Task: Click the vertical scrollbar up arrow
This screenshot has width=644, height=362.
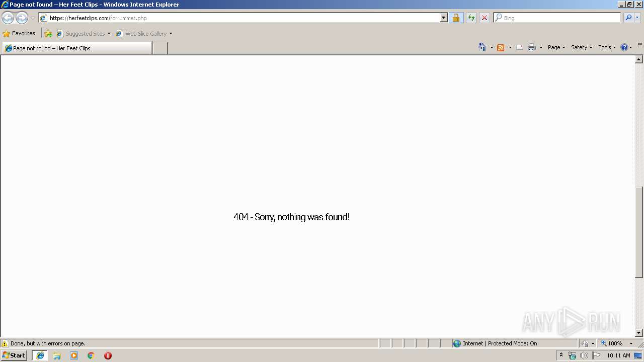Action: [x=639, y=59]
